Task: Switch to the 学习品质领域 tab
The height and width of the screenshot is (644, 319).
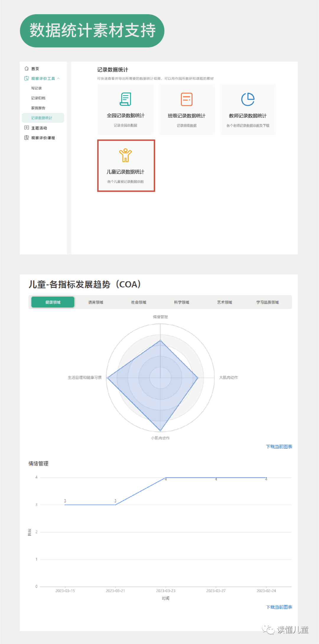Action: (267, 302)
